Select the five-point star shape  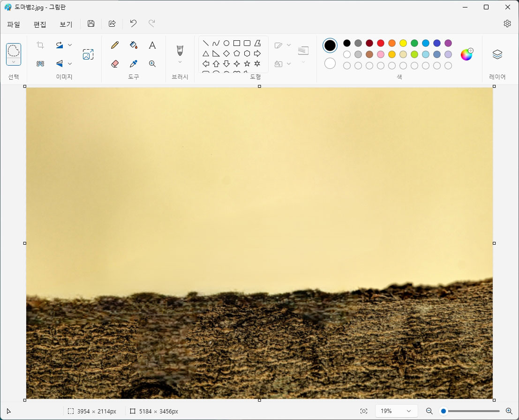[x=247, y=64]
